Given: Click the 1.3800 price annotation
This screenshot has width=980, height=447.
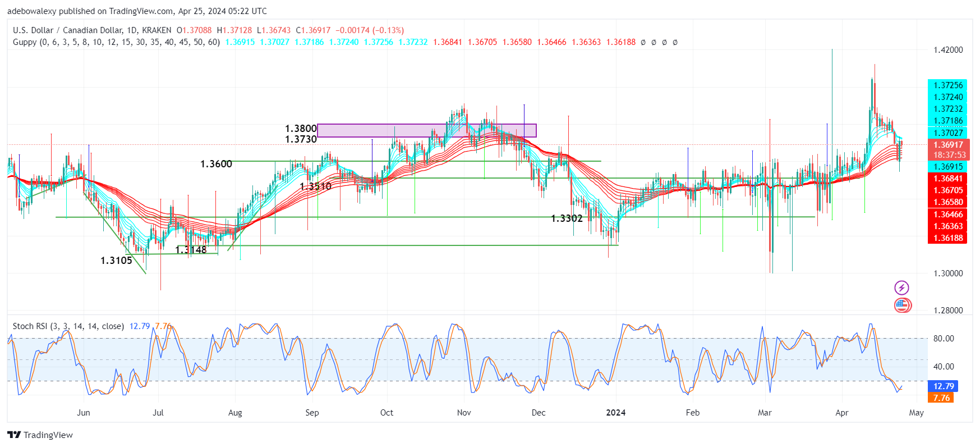Looking at the screenshot, I should [x=301, y=129].
